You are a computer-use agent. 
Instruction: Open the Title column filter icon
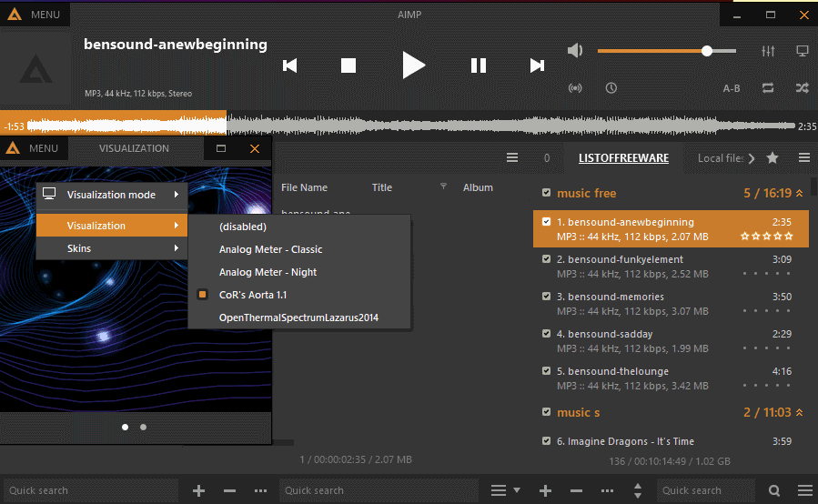(443, 186)
